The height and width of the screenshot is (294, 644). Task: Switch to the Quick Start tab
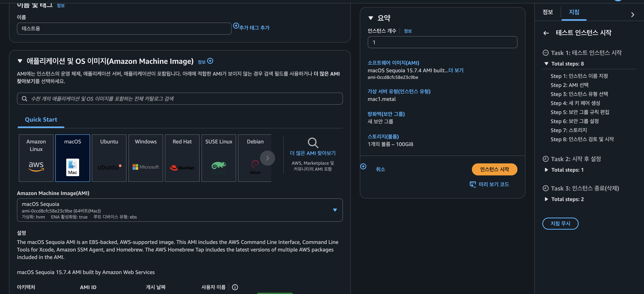pyautogui.click(x=41, y=120)
